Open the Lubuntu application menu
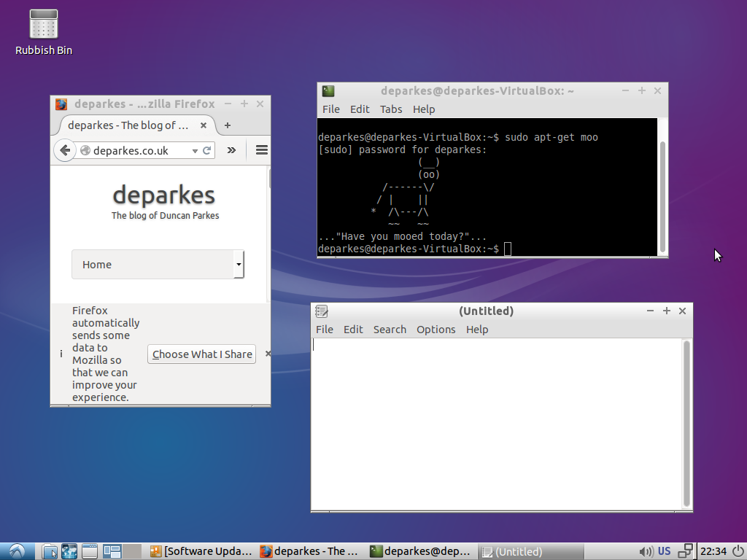This screenshot has width=747, height=560. [x=15, y=551]
